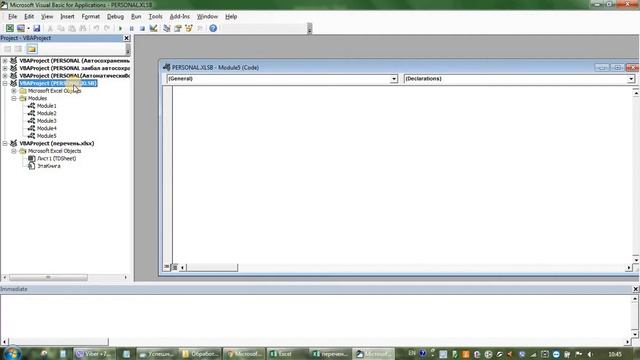Toggle Design Mode toolbar icon
Viewport: 640px width, 360px height.
(153, 28)
